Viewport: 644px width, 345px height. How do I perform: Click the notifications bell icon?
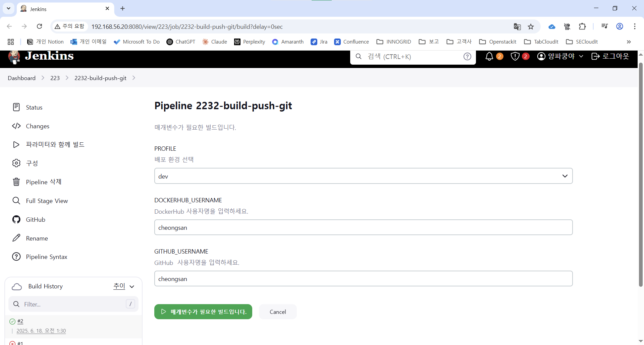[x=489, y=57]
